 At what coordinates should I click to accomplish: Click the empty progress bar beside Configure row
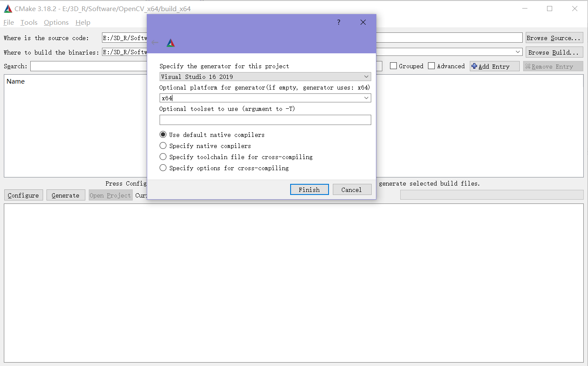coord(492,195)
